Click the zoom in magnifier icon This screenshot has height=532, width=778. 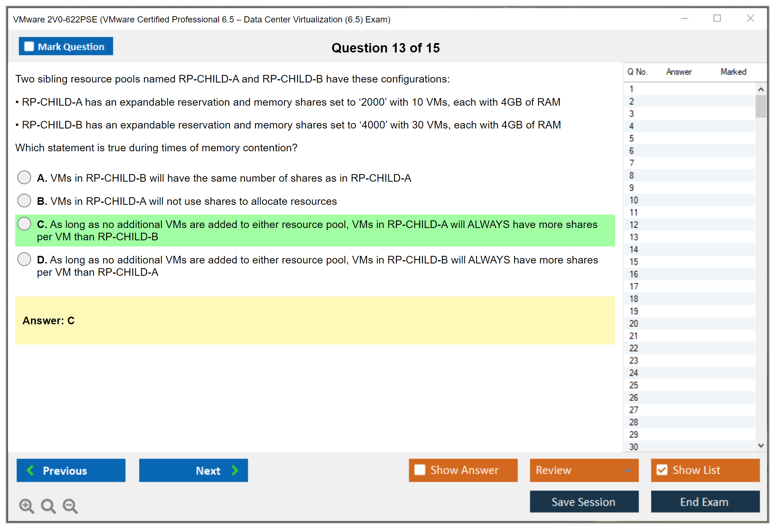coord(26,506)
